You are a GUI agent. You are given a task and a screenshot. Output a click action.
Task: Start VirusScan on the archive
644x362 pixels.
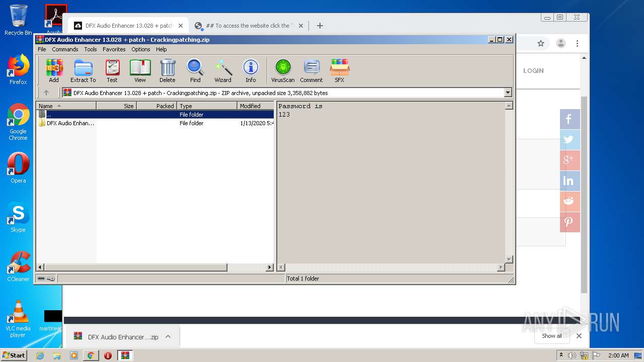click(x=283, y=71)
